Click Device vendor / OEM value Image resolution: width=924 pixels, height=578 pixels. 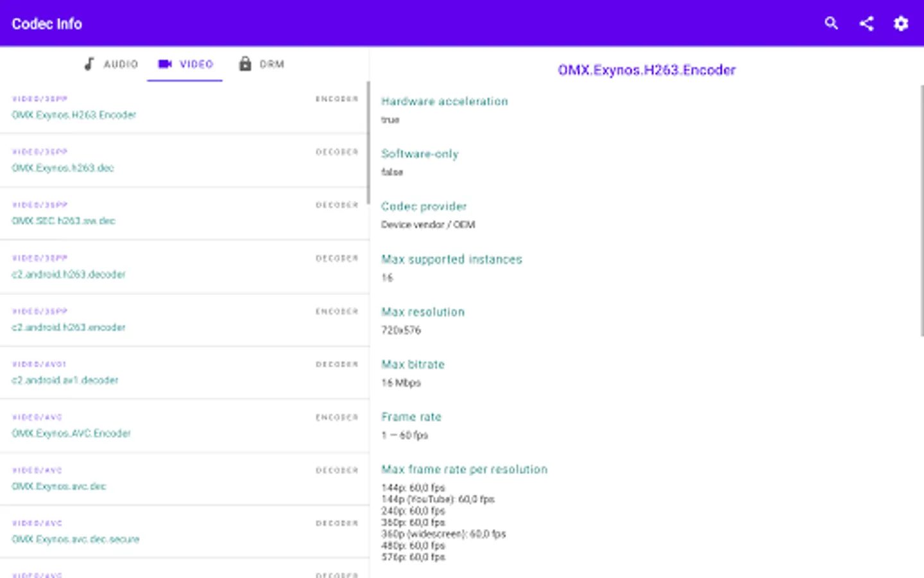coord(428,225)
